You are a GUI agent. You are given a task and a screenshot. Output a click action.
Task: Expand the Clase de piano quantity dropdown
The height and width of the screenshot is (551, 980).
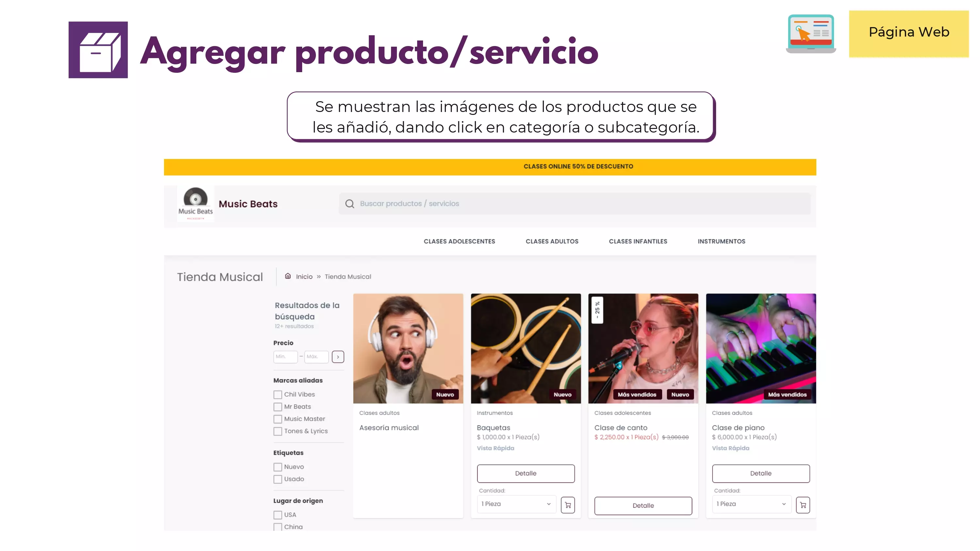tap(751, 504)
